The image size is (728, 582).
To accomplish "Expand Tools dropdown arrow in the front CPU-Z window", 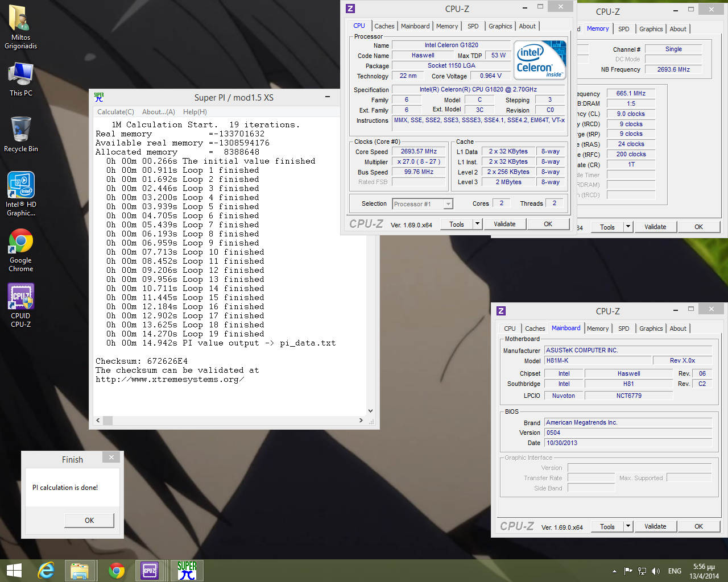I will 477,225.
